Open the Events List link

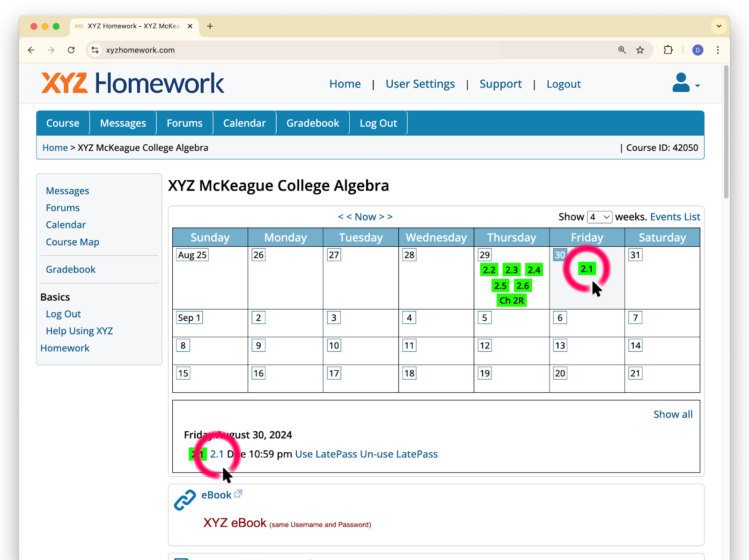click(675, 217)
